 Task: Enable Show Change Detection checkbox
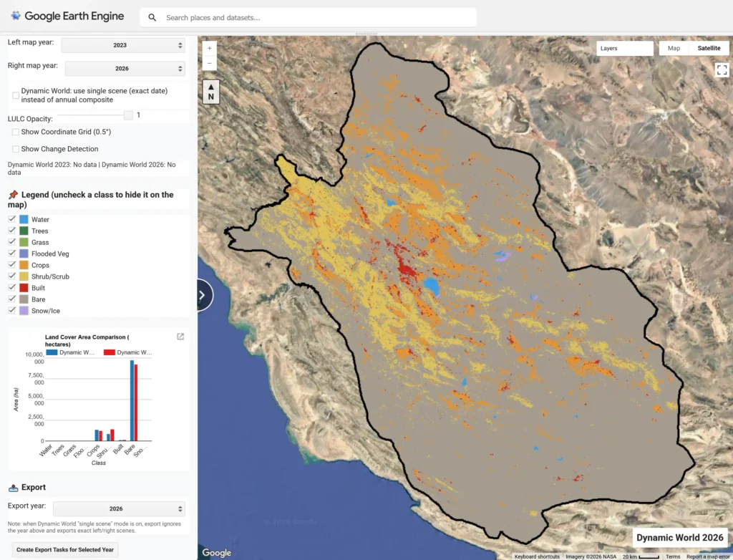(16, 149)
